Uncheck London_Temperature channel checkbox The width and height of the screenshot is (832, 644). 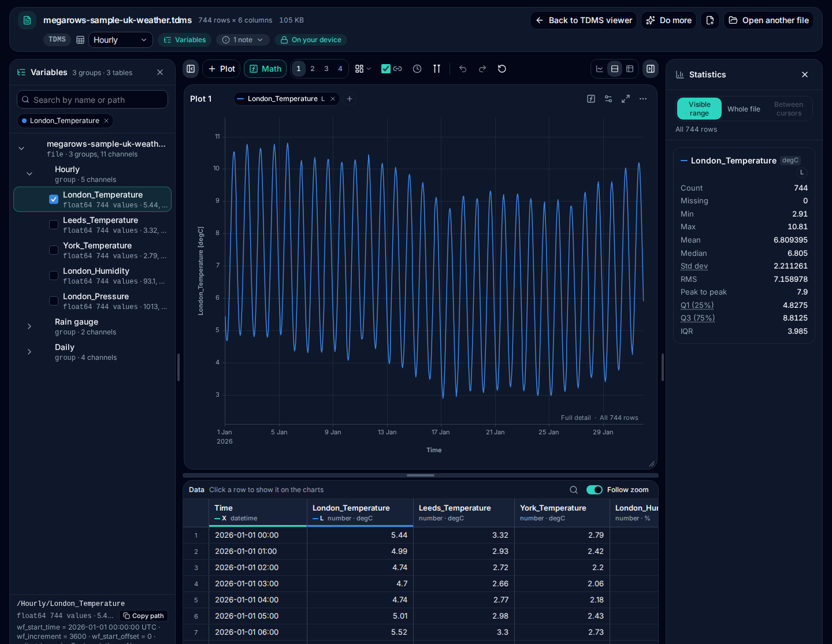54,199
